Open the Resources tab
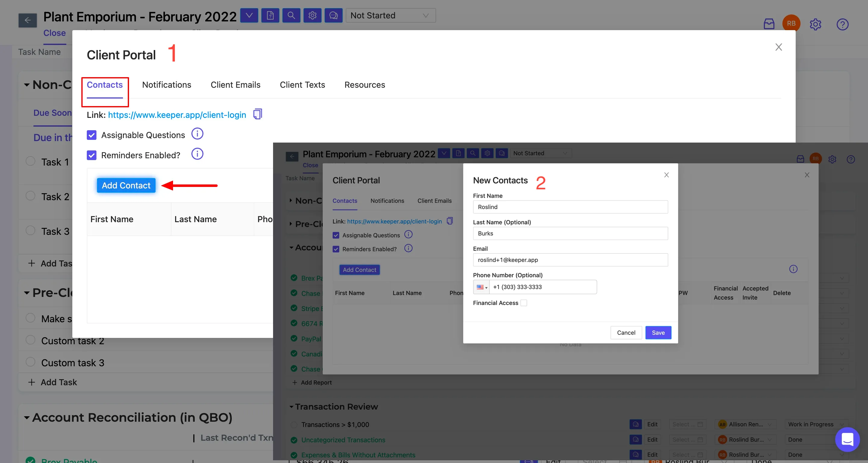This screenshot has height=463, width=868. pyautogui.click(x=365, y=85)
